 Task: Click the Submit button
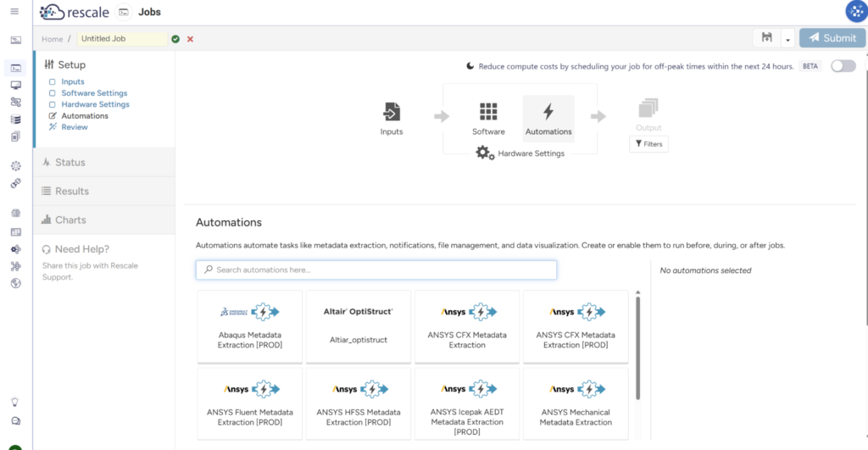coord(832,37)
